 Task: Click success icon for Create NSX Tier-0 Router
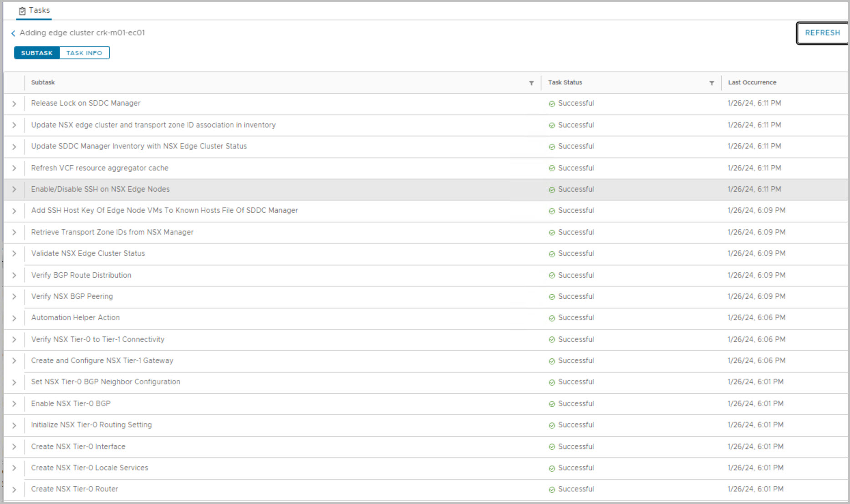coord(552,489)
